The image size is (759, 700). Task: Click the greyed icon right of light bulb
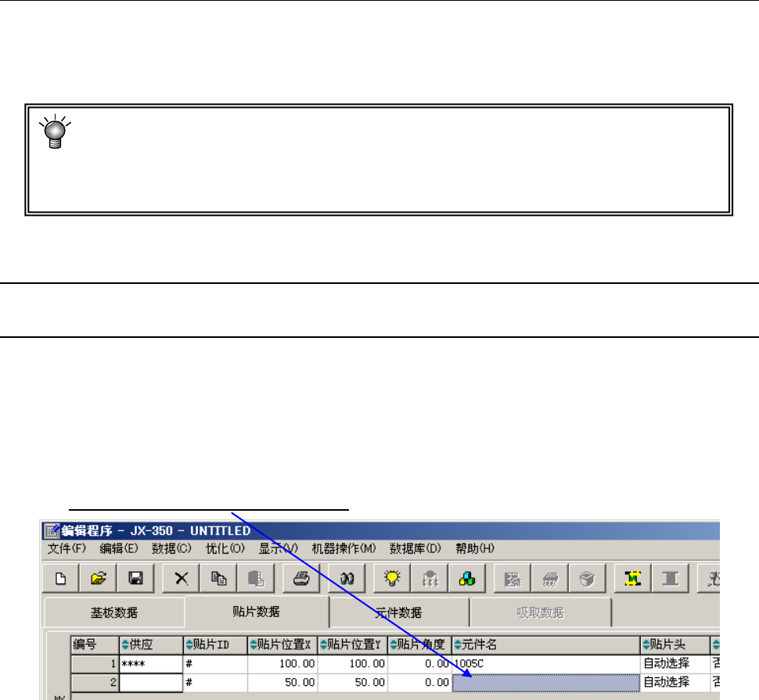[x=430, y=578]
